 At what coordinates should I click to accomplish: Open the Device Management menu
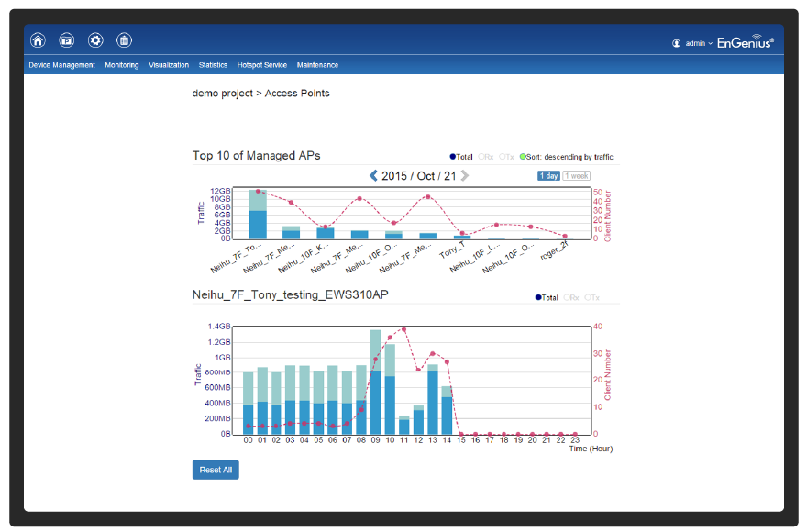pos(61,65)
